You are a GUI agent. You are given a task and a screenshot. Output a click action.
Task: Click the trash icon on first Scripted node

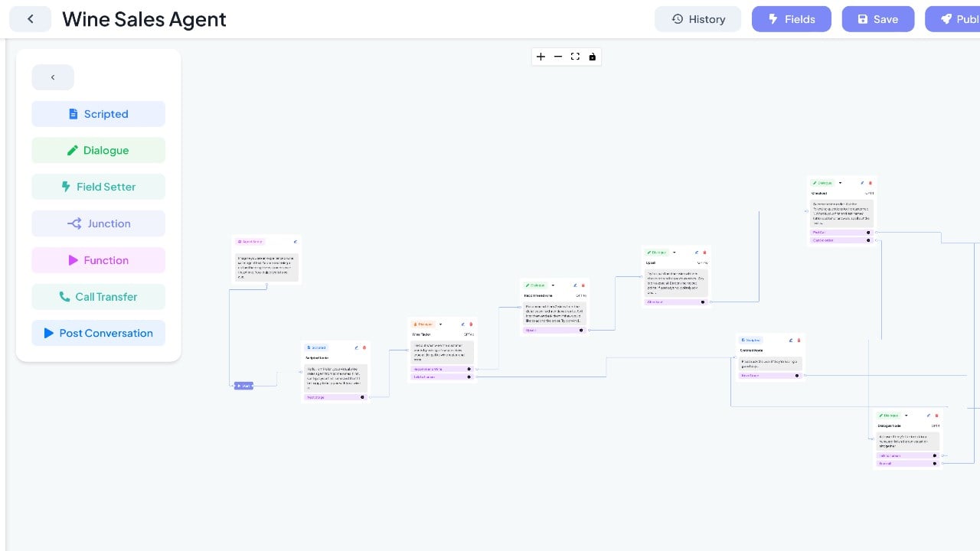pos(364,347)
